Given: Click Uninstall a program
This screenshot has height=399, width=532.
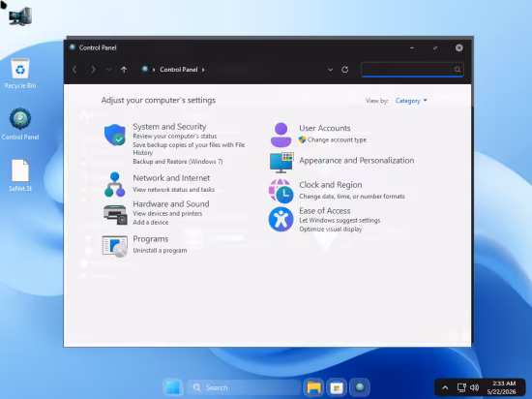Looking at the screenshot, I should [x=160, y=250].
